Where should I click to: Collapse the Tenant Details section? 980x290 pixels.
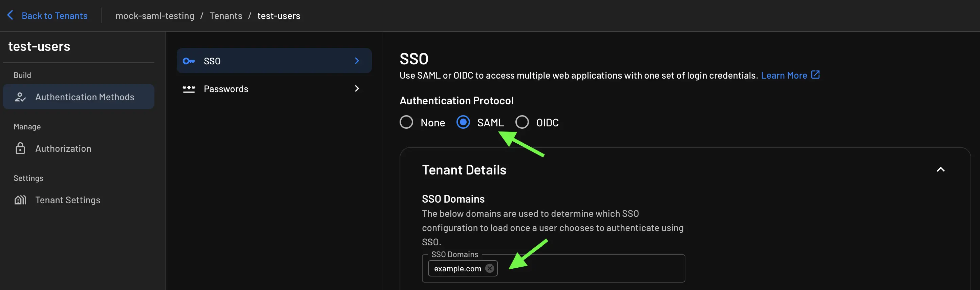(x=941, y=169)
